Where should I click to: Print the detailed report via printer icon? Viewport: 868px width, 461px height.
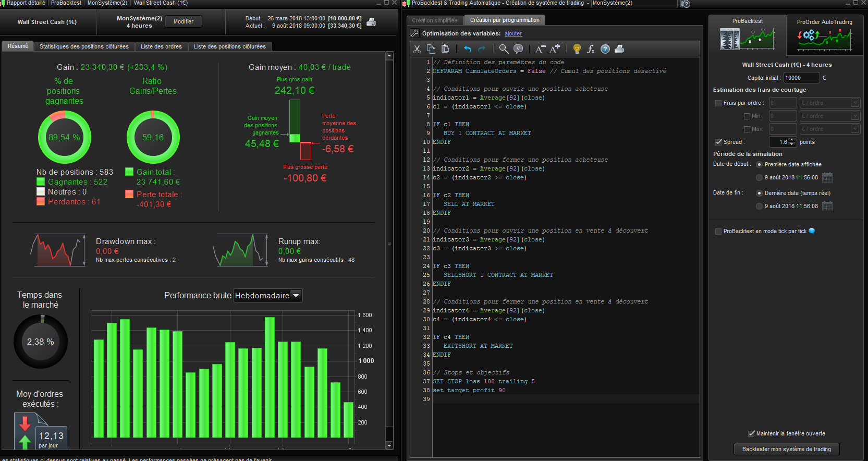point(371,22)
